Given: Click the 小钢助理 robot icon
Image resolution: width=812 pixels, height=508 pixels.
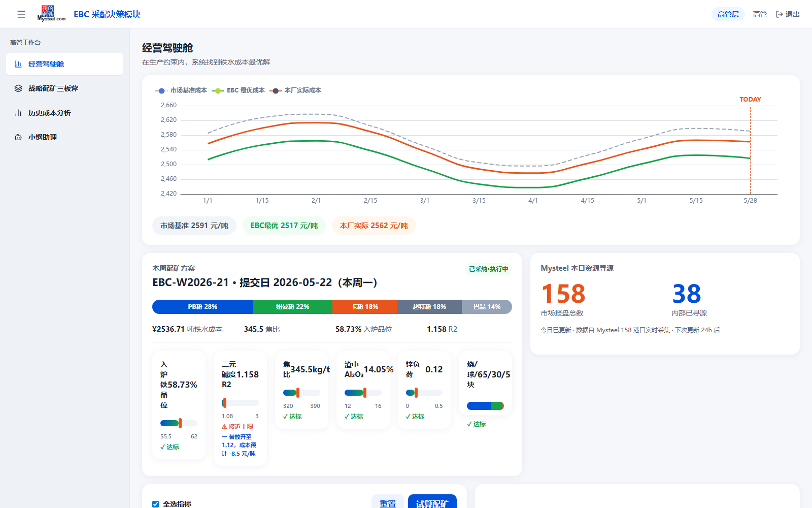Looking at the screenshot, I should point(18,137).
